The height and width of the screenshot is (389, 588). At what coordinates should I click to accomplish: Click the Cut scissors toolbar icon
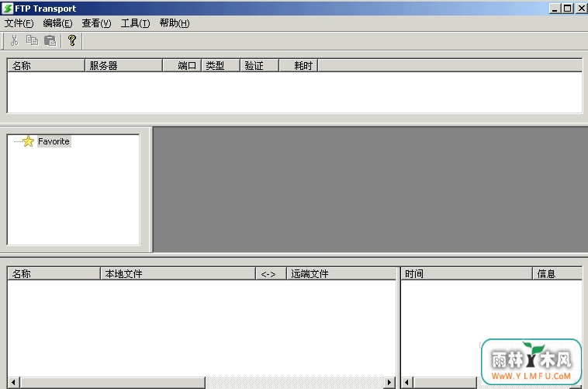click(x=14, y=40)
